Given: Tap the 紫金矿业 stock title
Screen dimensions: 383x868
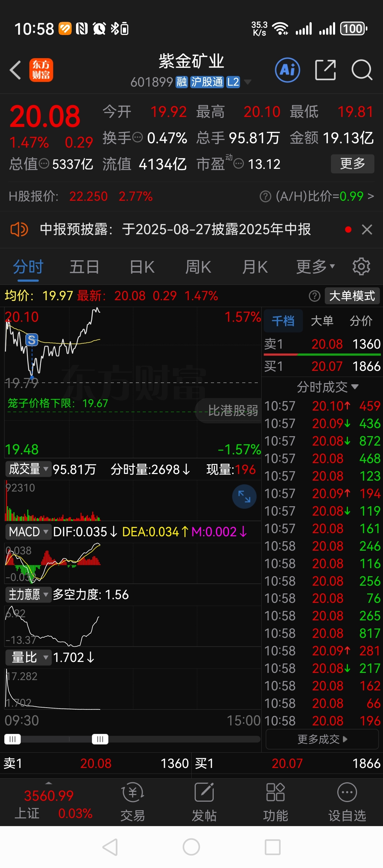Looking at the screenshot, I should [191, 61].
